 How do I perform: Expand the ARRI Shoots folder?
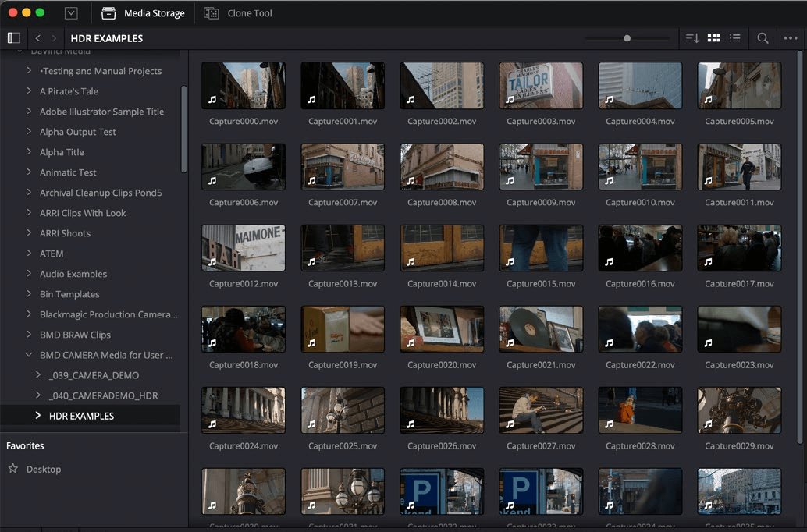coord(29,233)
